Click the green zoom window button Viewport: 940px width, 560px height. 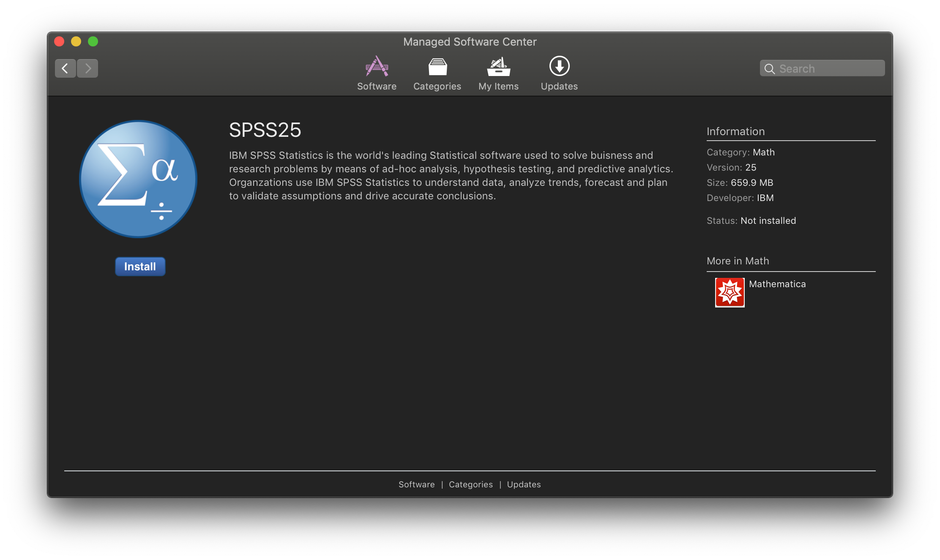(x=93, y=41)
